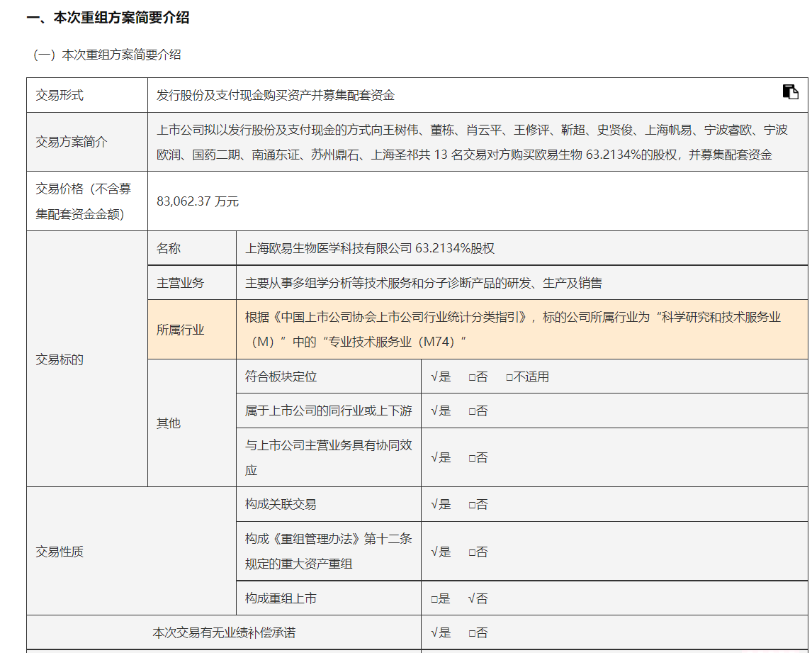Check 否 for 符合板块定位
Image resolution: width=812 pixels, height=653 pixels.
click(478, 376)
